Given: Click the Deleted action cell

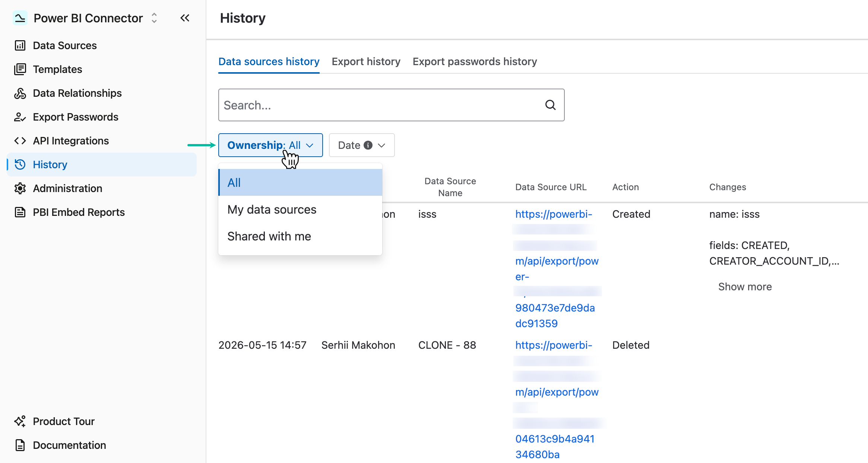Looking at the screenshot, I should click(631, 345).
